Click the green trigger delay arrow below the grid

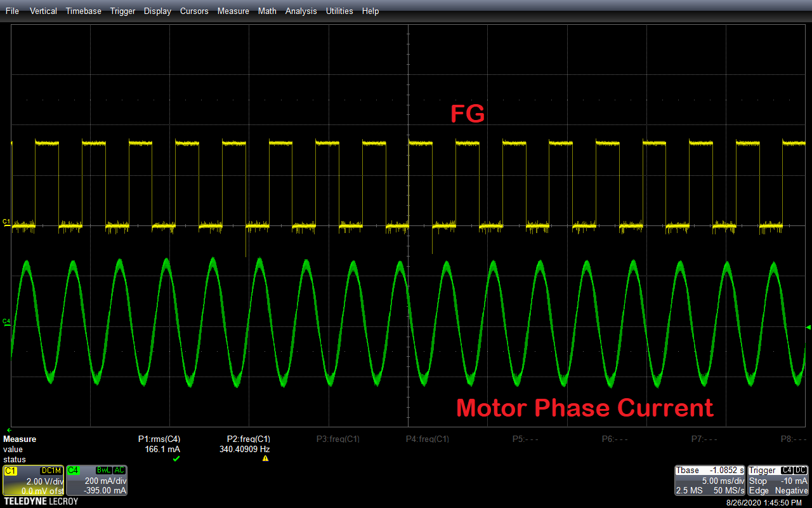click(x=9, y=430)
